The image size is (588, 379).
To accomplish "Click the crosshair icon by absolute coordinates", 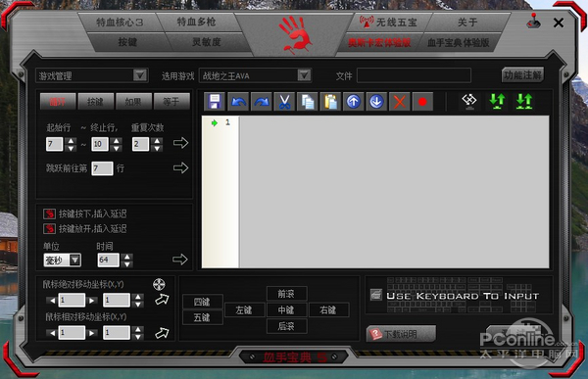I will pos(159,284).
